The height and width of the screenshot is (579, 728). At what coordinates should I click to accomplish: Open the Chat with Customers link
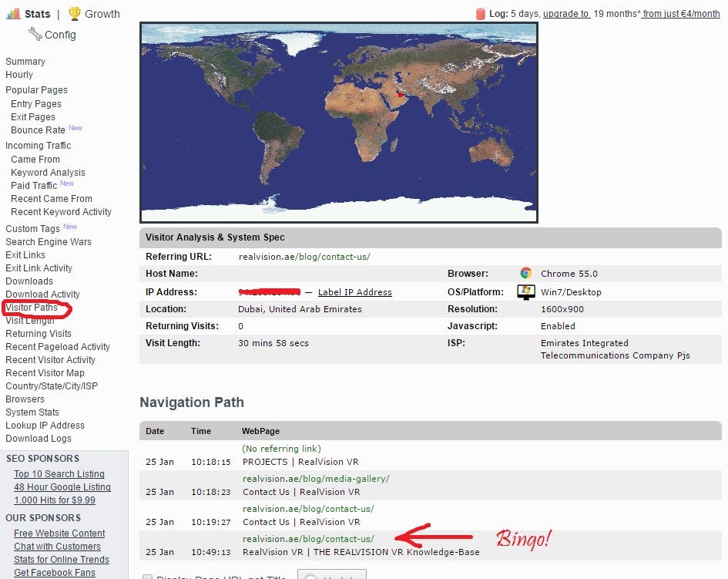click(57, 547)
